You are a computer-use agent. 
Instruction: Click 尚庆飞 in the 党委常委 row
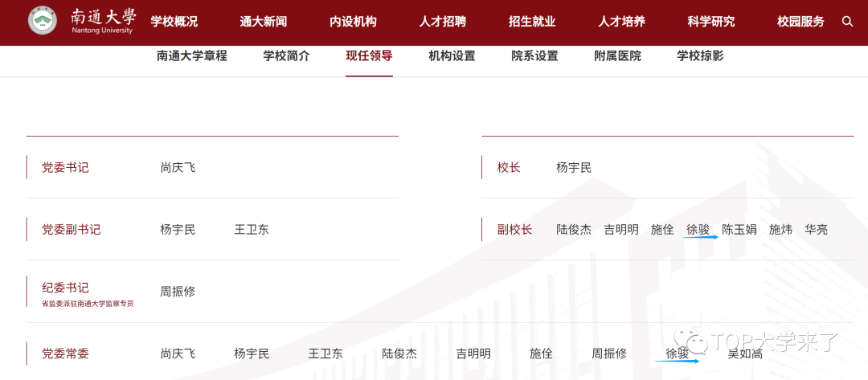click(178, 353)
